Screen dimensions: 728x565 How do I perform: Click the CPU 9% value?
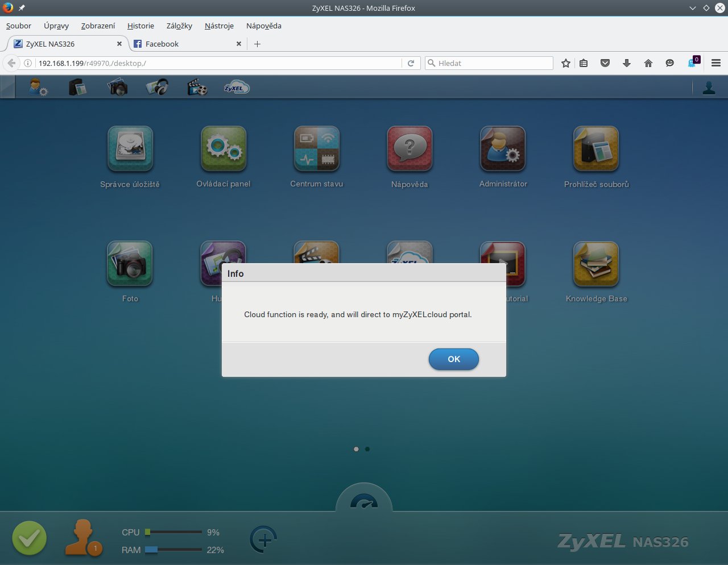point(213,533)
